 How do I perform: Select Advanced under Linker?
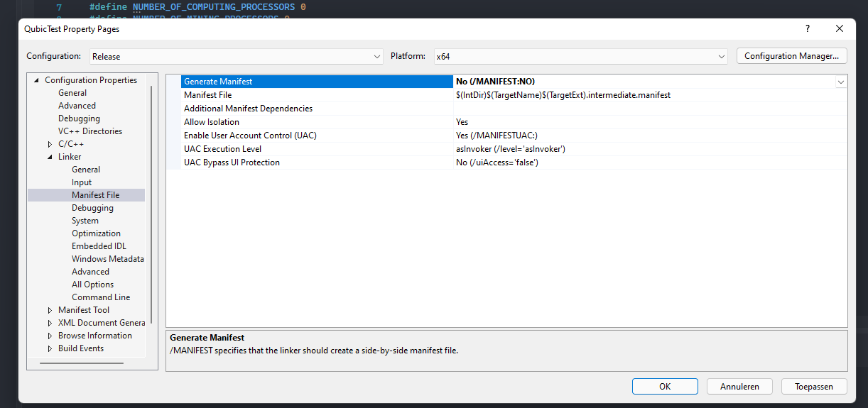[x=90, y=272]
